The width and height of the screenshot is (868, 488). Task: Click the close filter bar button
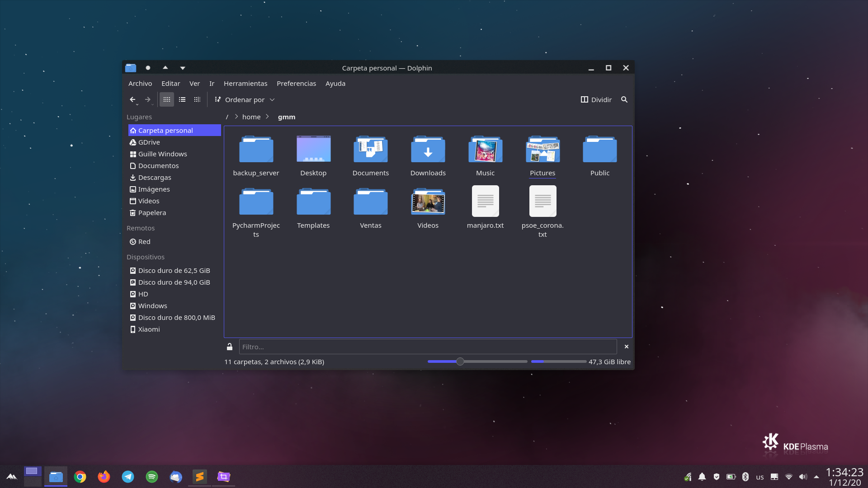coord(627,347)
